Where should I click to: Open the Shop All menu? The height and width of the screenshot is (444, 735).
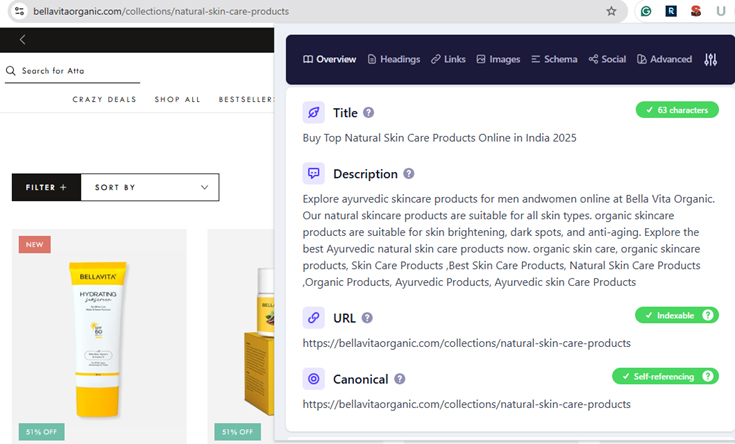177,99
